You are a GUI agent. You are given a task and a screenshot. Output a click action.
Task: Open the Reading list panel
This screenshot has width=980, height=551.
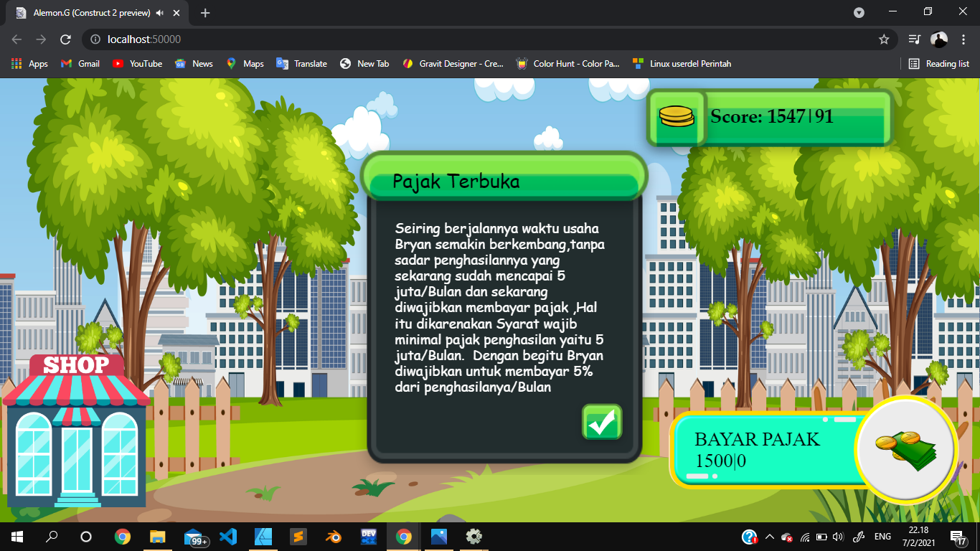pyautogui.click(x=938, y=64)
